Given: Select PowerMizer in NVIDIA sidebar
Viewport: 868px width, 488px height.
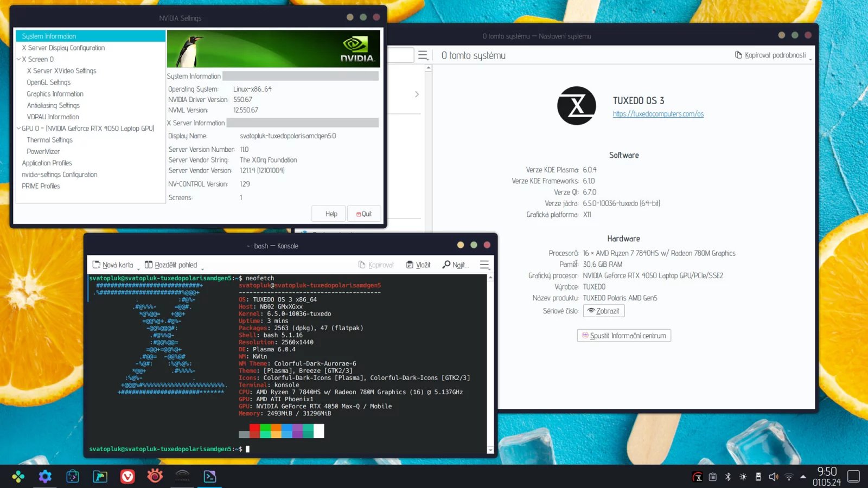Looking at the screenshot, I should coord(43,151).
